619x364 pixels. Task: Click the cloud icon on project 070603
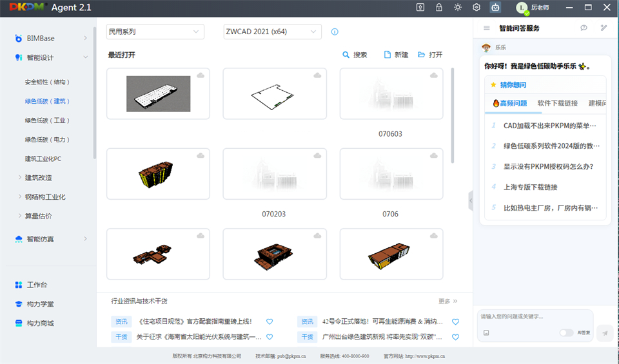[x=434, y=75]
